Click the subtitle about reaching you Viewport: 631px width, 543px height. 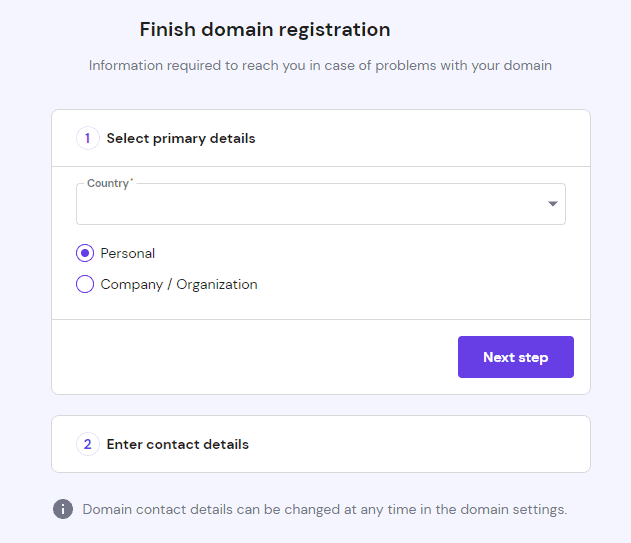click(320, 66)
